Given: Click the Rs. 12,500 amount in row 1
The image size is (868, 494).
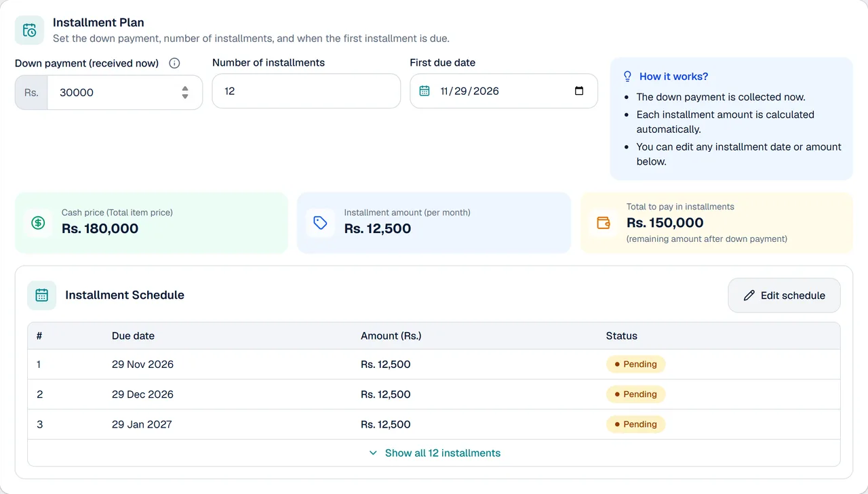Looking at the screenshot, I should (x=385, y=365).
